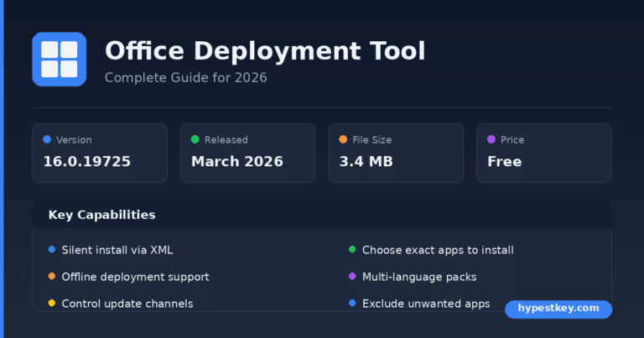Click the purple dot beside Price
Viewport: 644px width, 338px height.
coord(491,139)
